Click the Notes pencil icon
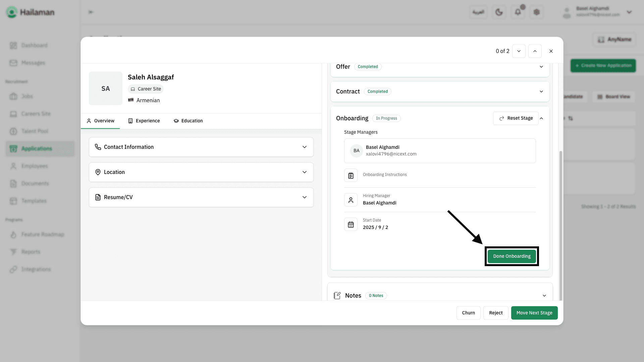 click(337, 295)
